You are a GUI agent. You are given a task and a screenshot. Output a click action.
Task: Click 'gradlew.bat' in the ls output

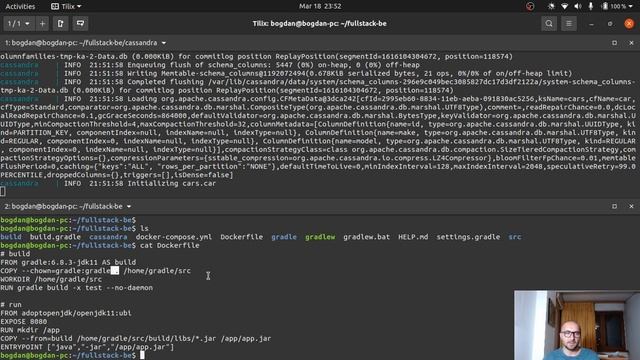coord(367,237)
